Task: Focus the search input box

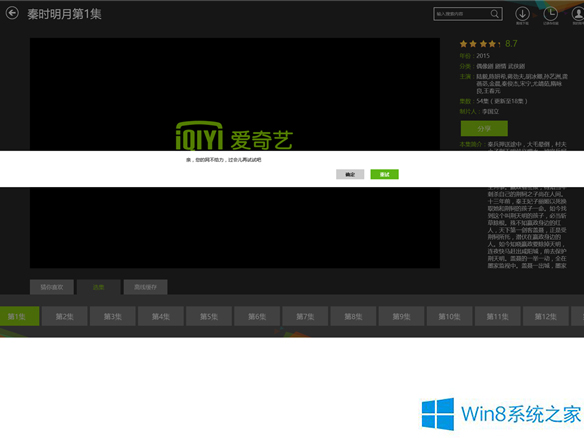Action: (462, 14)
